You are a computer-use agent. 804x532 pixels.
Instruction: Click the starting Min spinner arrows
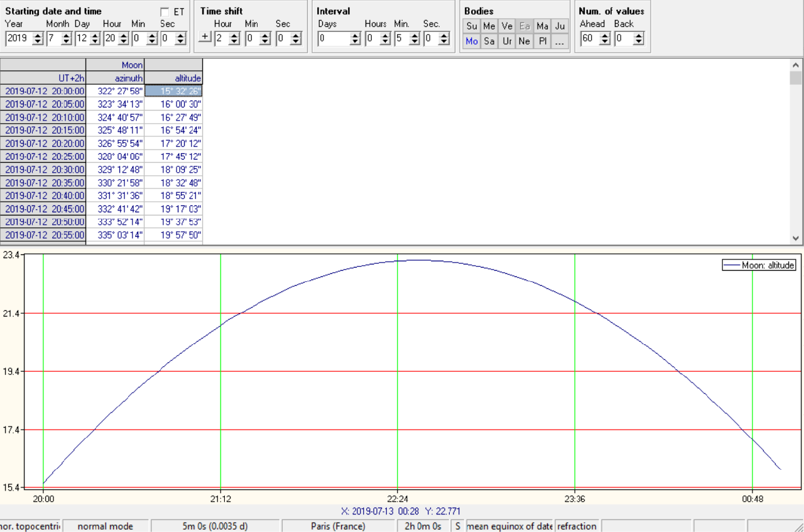click(152, 38)
